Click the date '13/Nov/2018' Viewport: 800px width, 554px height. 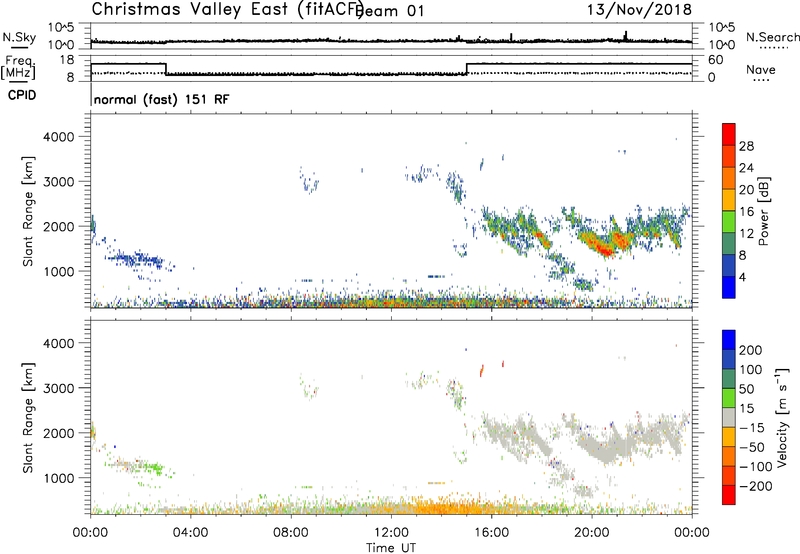[x=639, y=9]
